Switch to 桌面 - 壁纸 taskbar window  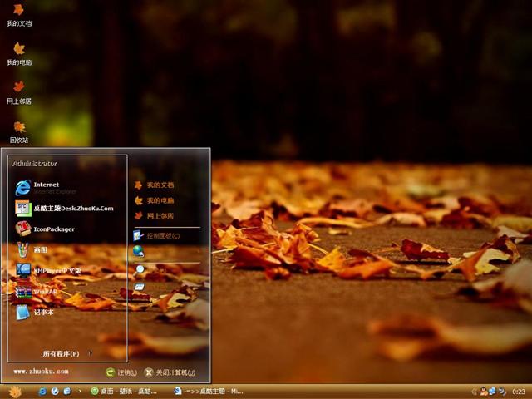(123, 391)
